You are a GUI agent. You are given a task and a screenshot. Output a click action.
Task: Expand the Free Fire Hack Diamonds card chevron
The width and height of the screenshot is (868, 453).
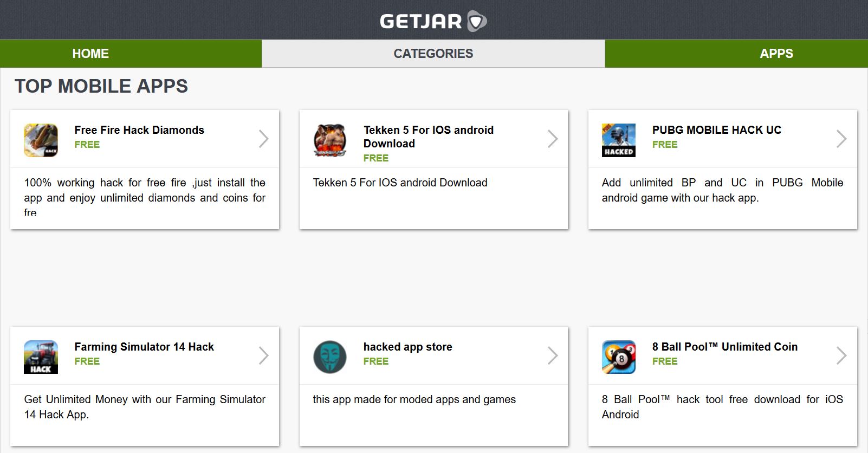pyautogui.click(x=264, y=139)
